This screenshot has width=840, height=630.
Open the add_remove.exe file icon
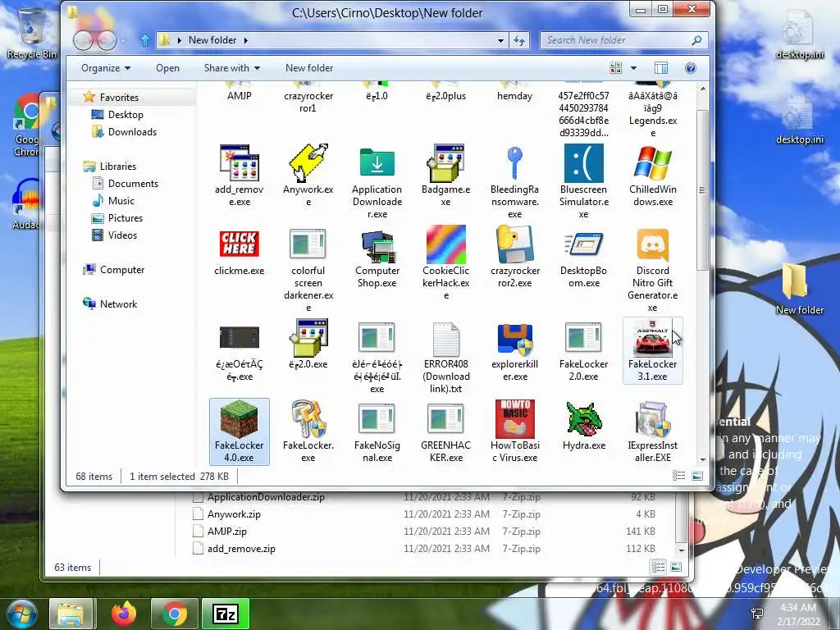point(240,163)
